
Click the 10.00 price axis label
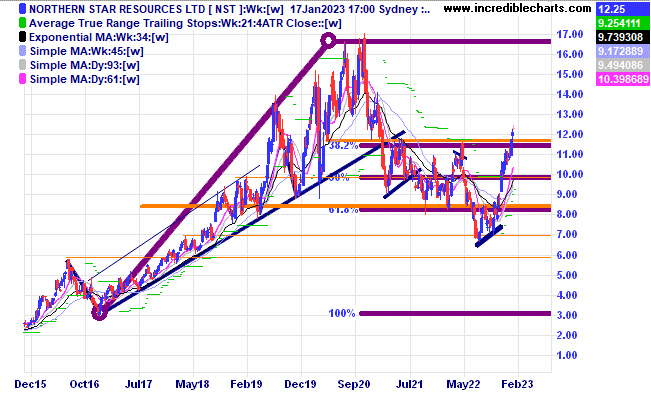[x=570, y=174]
